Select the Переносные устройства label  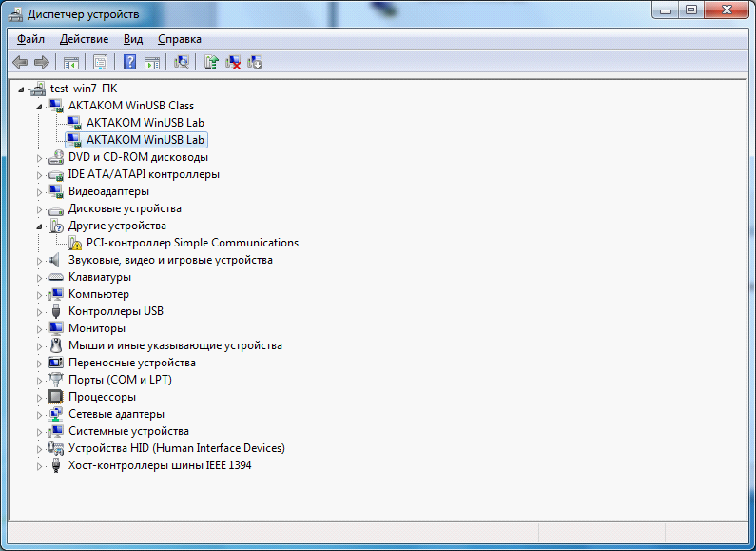(x=132, y=363)
